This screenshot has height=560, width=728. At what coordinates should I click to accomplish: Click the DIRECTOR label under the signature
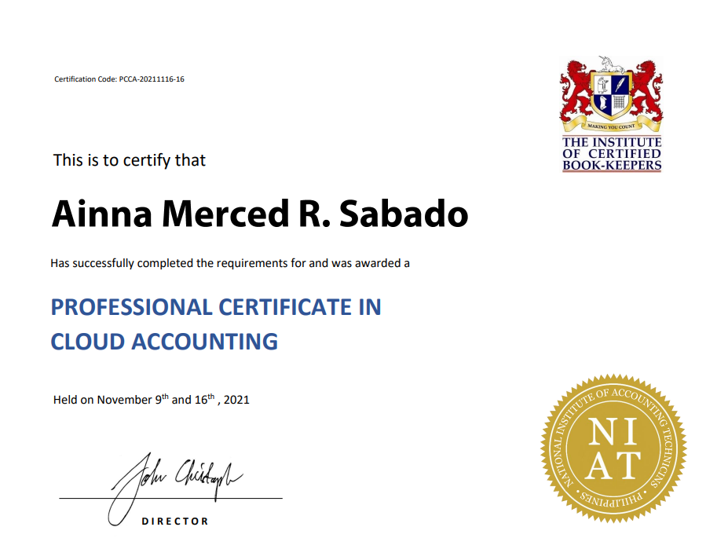[175, 522]
